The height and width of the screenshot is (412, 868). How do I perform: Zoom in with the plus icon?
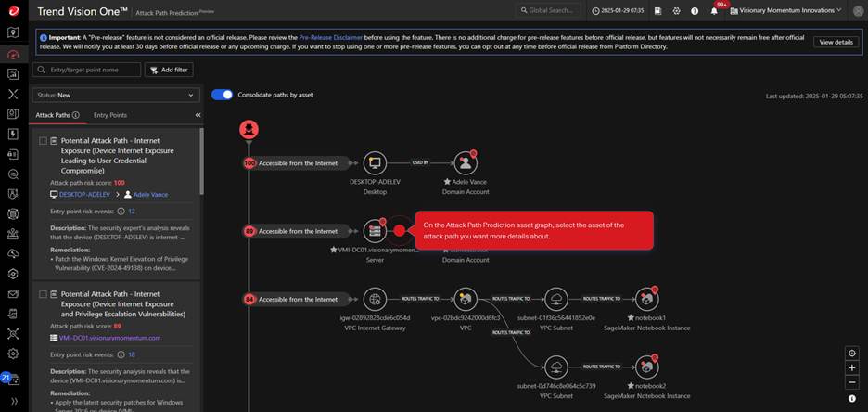[852, 367]
